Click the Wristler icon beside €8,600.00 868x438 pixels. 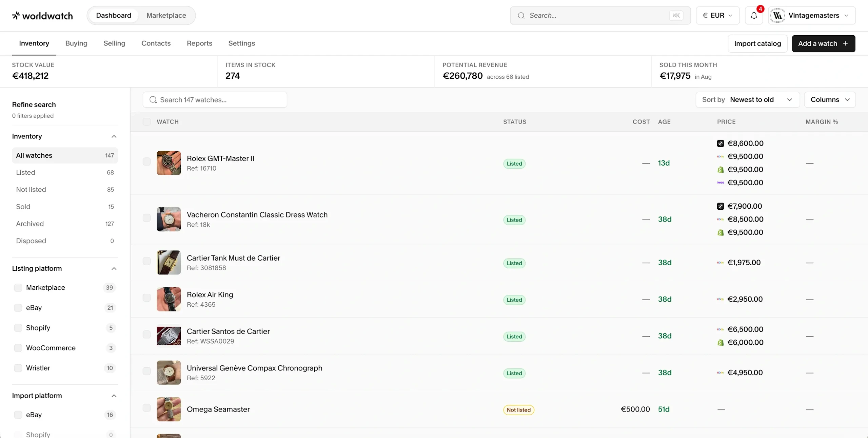tap(721, 144)
